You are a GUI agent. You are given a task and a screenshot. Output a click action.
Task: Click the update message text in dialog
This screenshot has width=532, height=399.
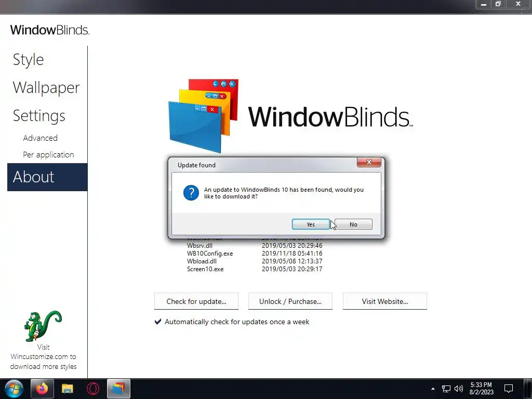(284, 193)
